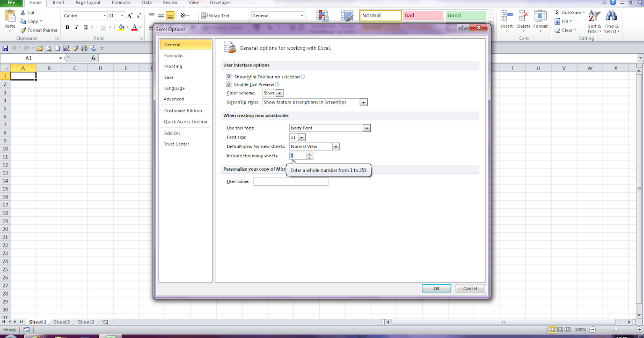The height and width of the screenshot is (338, 644).
Task: Click the Cut icon in the Clipboard group
Action: tap(27, 12)
